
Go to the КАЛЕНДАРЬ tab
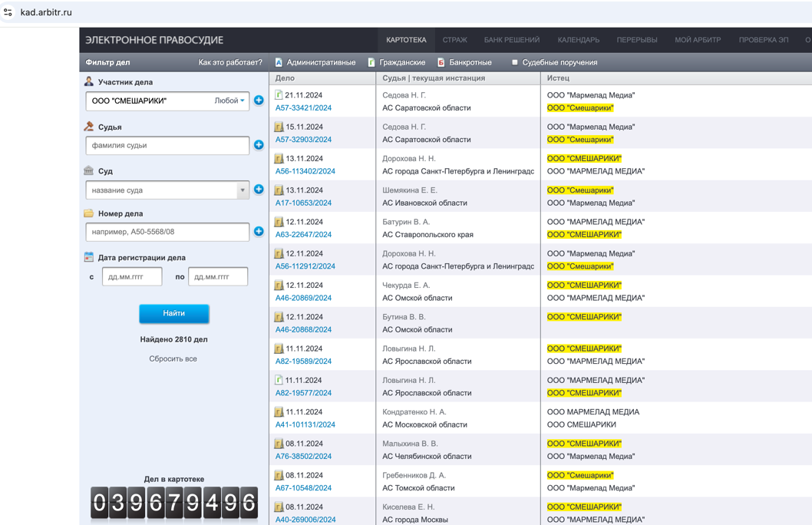pos(579,40)
